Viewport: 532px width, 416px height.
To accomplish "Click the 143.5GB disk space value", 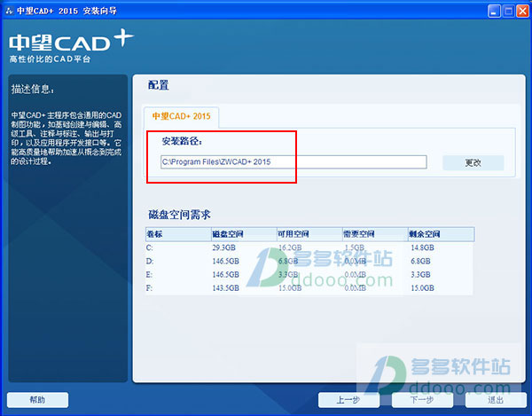I will click(x=225, y=288).
